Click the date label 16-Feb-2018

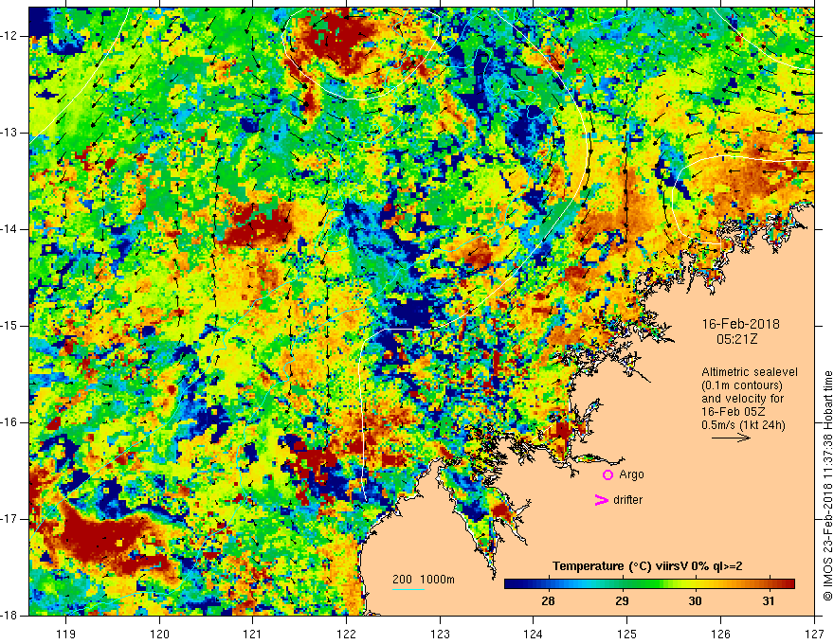tap(741, 324)
